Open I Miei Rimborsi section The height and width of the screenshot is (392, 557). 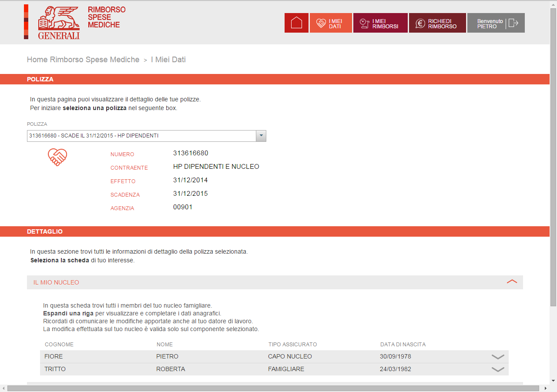point(380,23)
